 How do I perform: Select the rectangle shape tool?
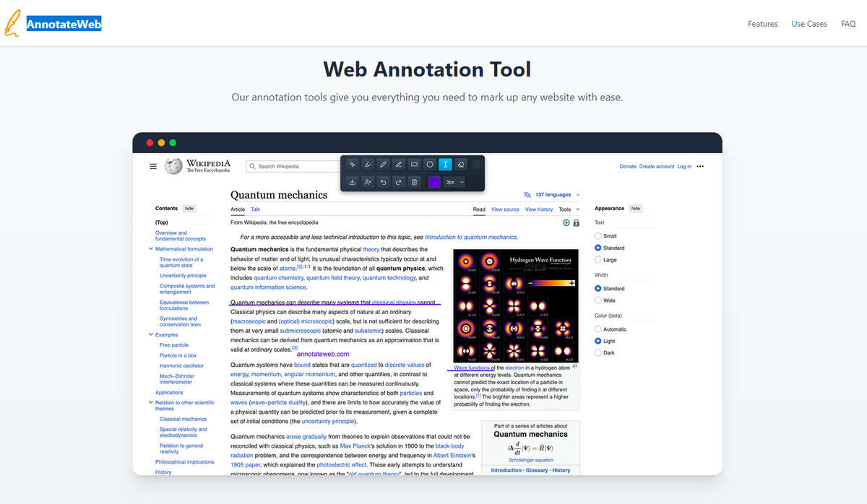414,164
